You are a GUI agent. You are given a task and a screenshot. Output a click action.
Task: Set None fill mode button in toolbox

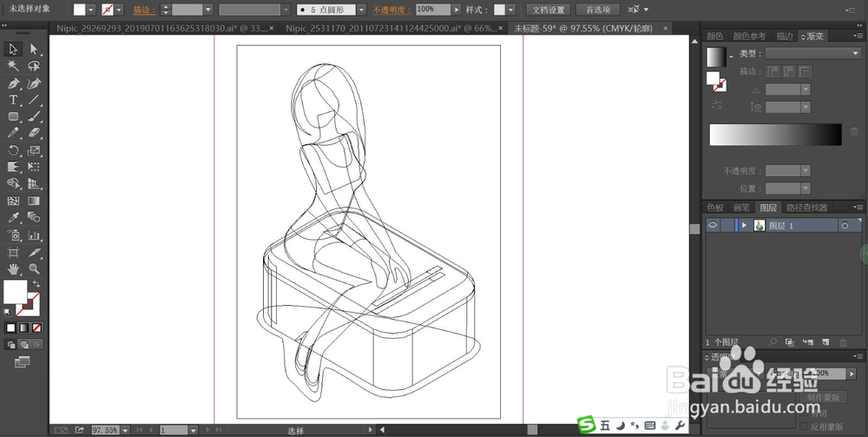(36, 328)
